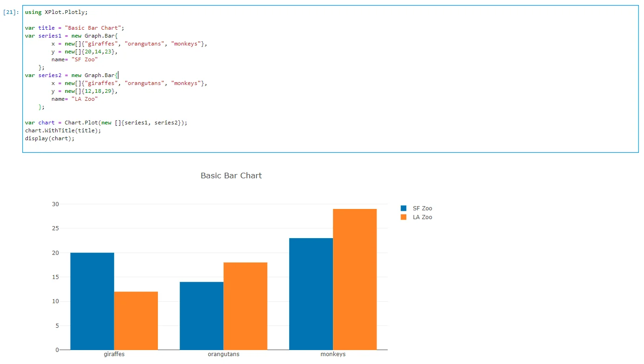Toggle SF Zoo series in chart legend
The width and height of the screenshot is (644, 364).
422,208
